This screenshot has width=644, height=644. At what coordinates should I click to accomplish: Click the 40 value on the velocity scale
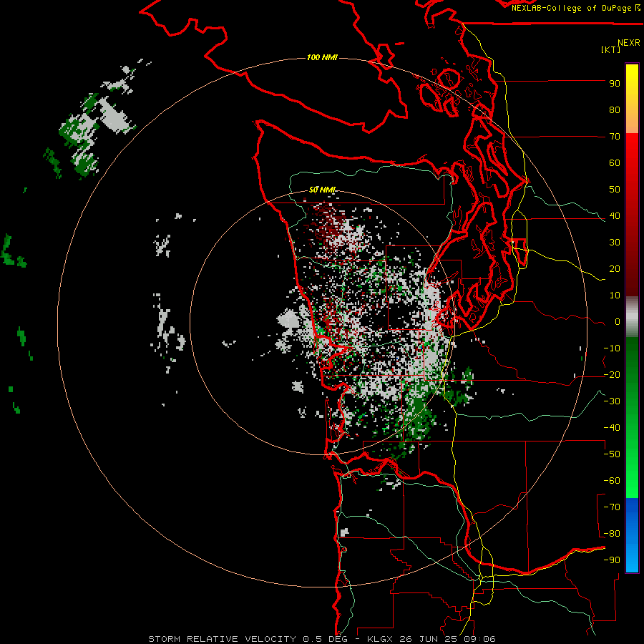(x=615, y=216)
